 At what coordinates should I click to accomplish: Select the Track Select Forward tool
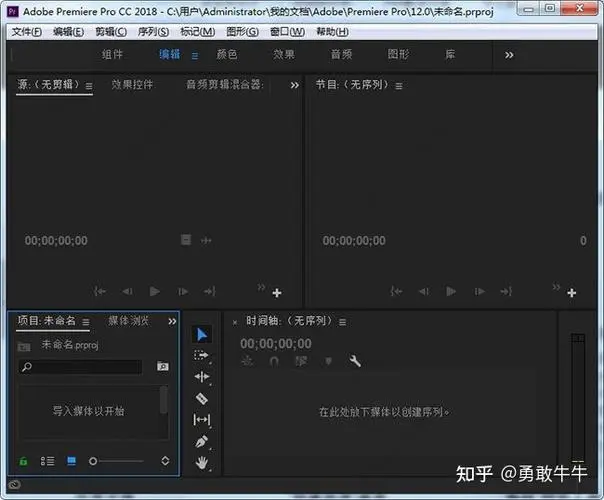[201, 355]
